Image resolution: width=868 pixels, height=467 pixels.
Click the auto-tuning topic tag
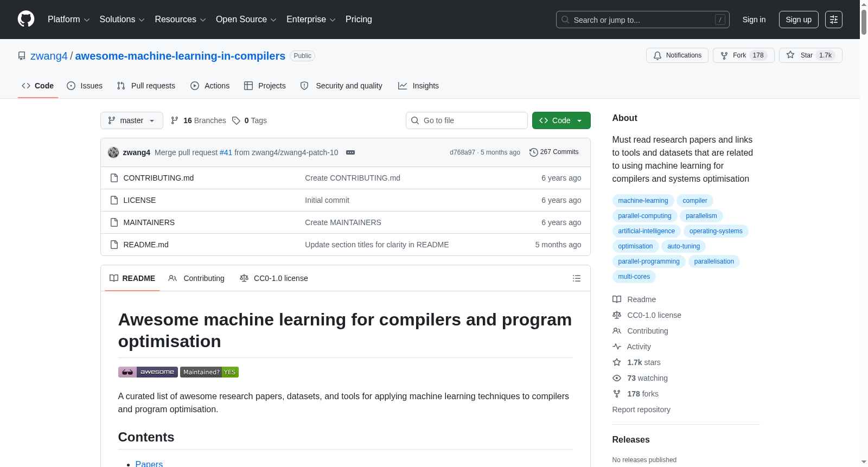(x=684, y=246)
